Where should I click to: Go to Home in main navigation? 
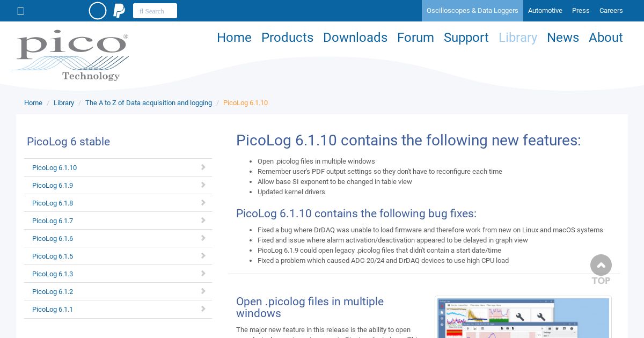(x=234, y=38)
